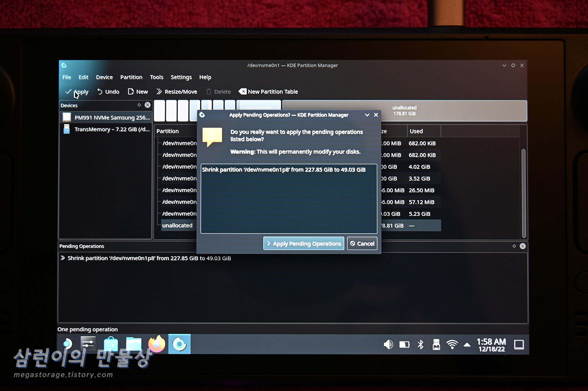The image size is (588, 391).
Task: Open the volume tray icon
Action: pos(388,344)
